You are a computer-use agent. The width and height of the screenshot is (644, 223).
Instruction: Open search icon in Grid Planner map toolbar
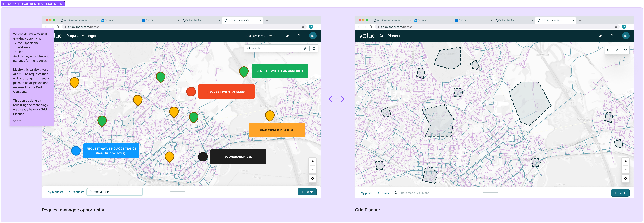pos(608,50)
